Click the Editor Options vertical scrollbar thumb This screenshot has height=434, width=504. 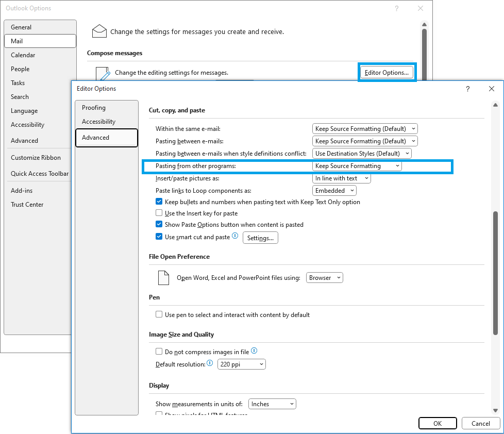[x=496, y=273]
